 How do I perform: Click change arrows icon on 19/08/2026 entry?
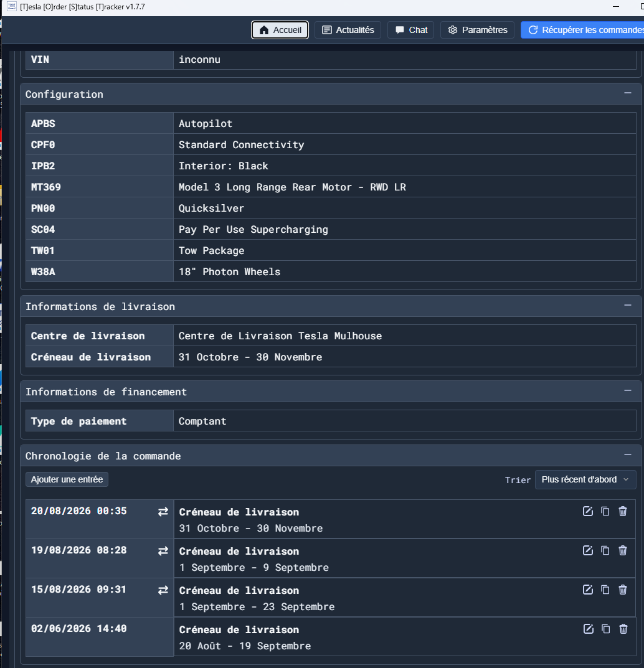(163, 551)
